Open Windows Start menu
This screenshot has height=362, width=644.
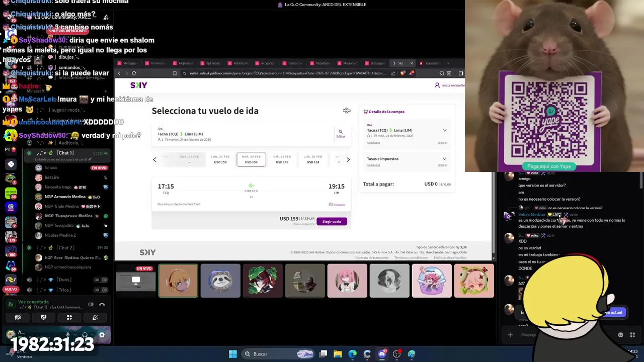pos(232,354)
